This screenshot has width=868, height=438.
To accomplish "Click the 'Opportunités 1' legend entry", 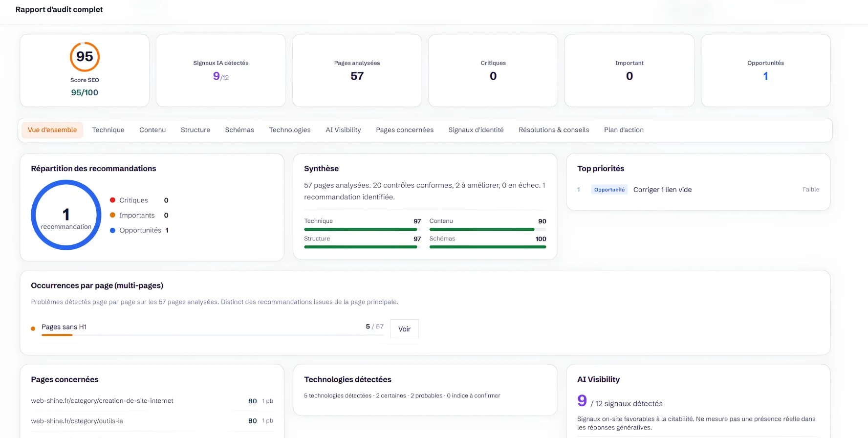I will pyautogui.click(x=139, y=230).
